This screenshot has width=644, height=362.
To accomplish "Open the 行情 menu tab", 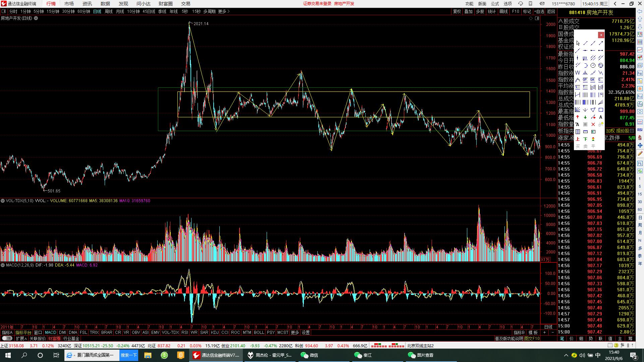I will [x=51, y=4].
